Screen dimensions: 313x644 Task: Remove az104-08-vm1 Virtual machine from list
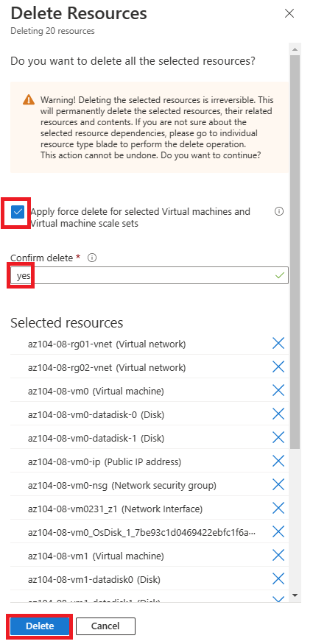point(278,556)
